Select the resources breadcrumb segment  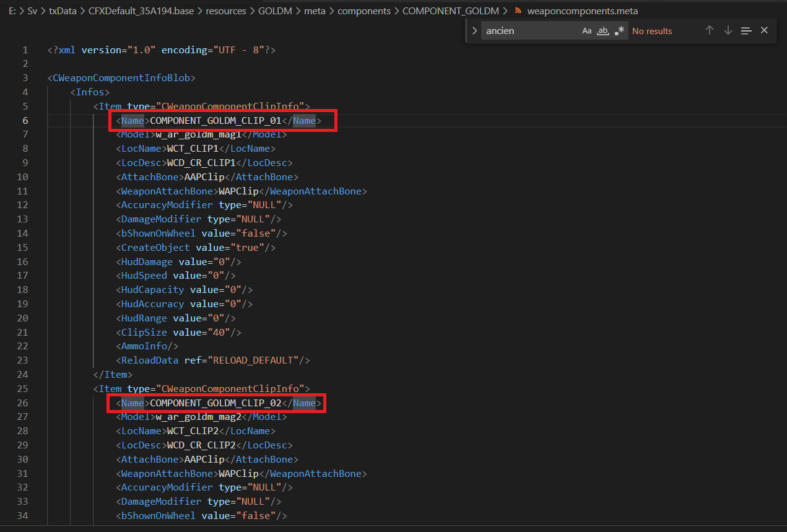click(226, 11)
